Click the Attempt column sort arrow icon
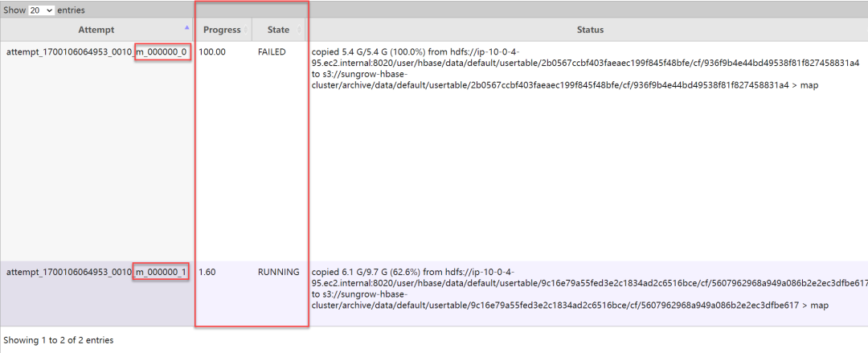Viewport: 868px width, 353px height. [x=186, y=27]
